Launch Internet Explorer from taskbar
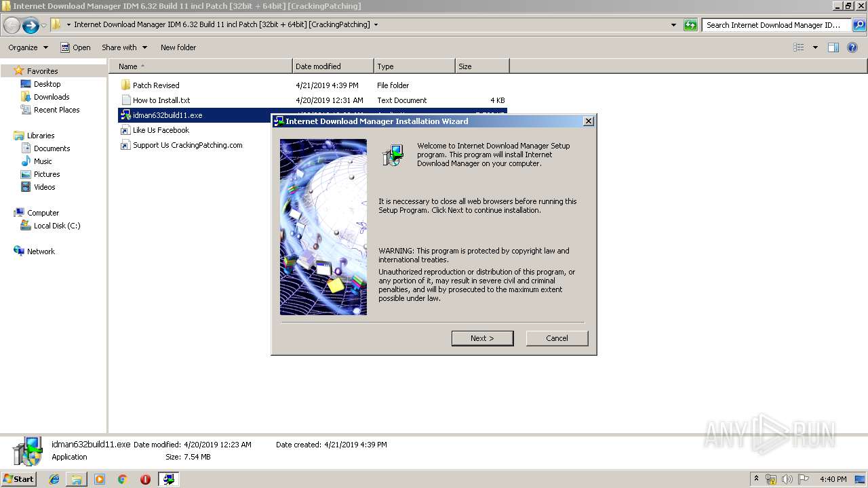 click(54, 479)
